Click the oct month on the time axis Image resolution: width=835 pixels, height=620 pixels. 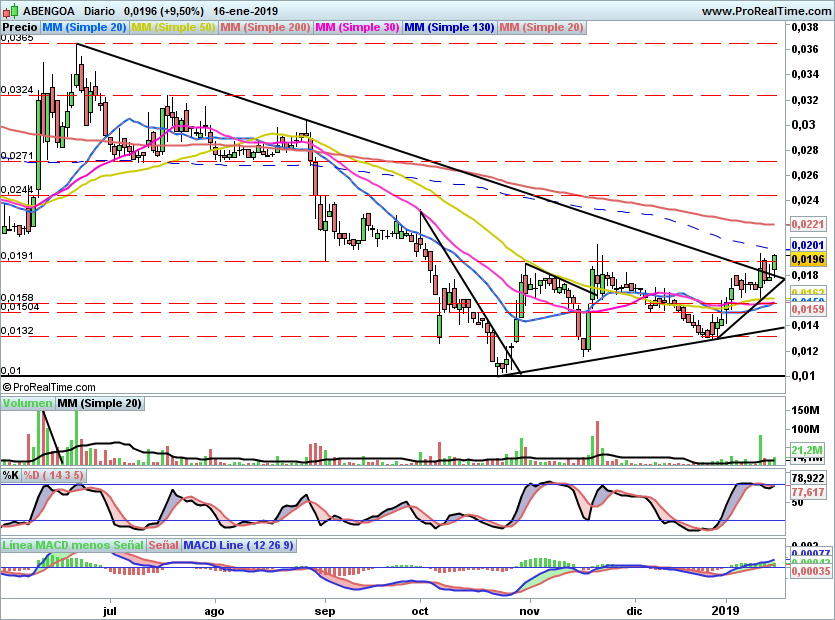click(420, 611)
